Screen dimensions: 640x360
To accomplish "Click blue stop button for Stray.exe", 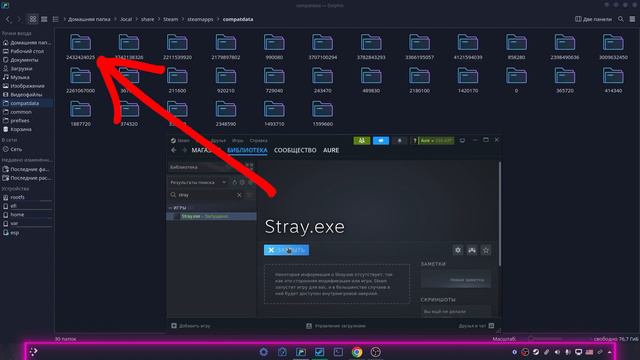I will pos(287,250).
